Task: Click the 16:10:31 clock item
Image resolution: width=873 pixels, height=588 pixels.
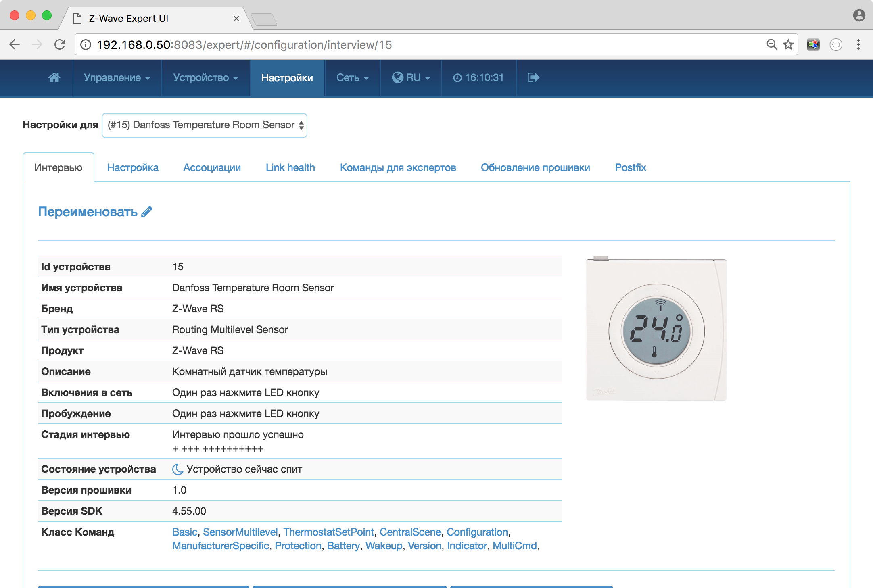Action: pyautogui.click(x=479, y=77)
